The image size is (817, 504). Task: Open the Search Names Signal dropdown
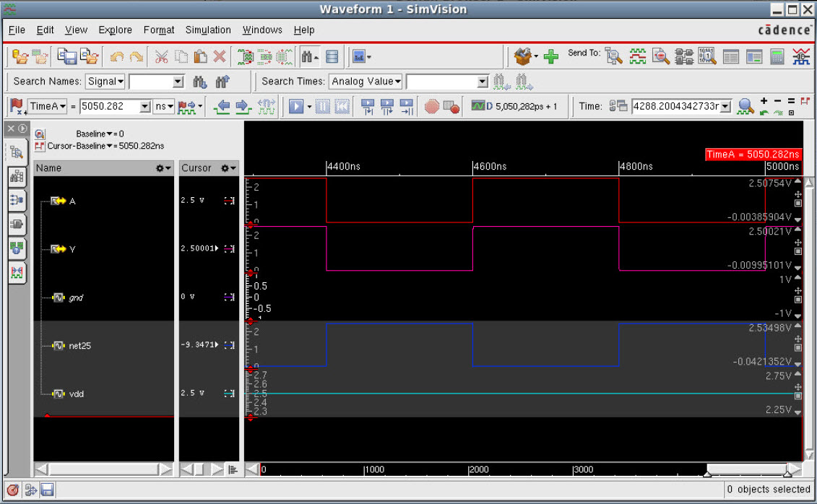tap(105, 82)
